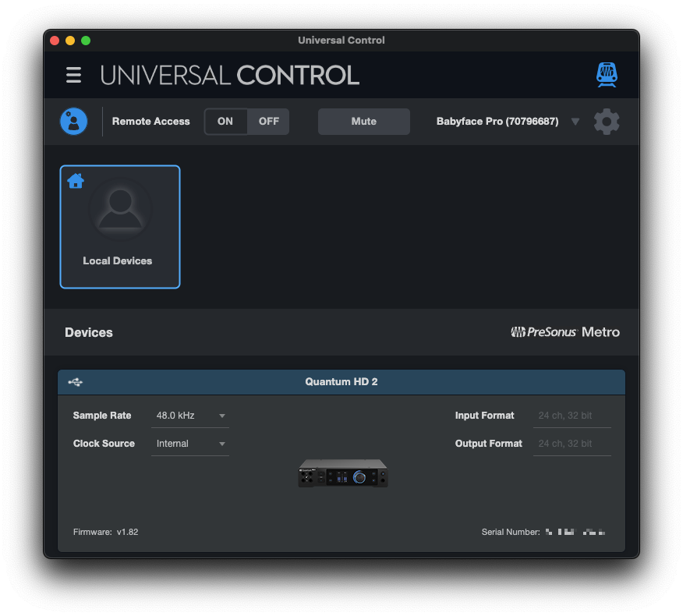Maximize the Universal Control window
683x616 pixels.
click(86, 41)
